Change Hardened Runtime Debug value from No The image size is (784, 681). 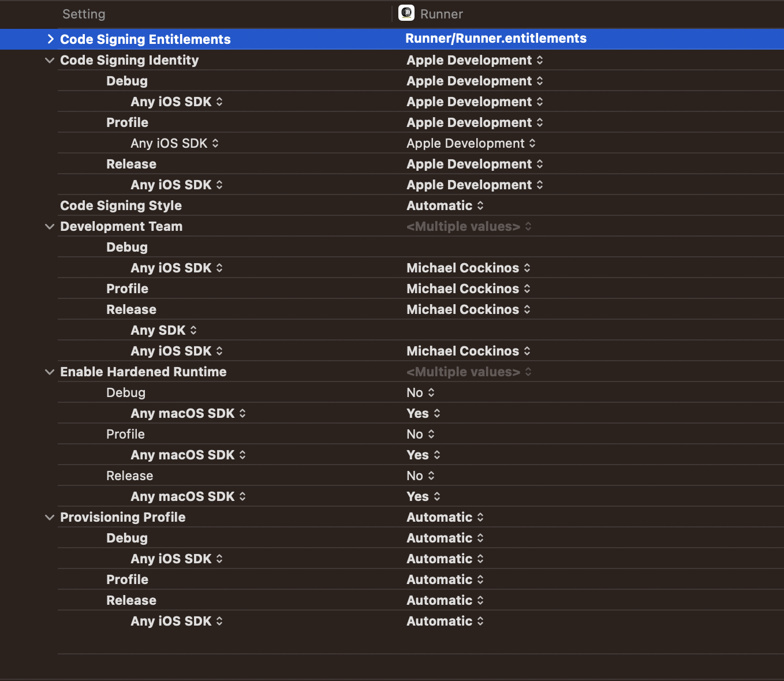(x=420, y=392)
